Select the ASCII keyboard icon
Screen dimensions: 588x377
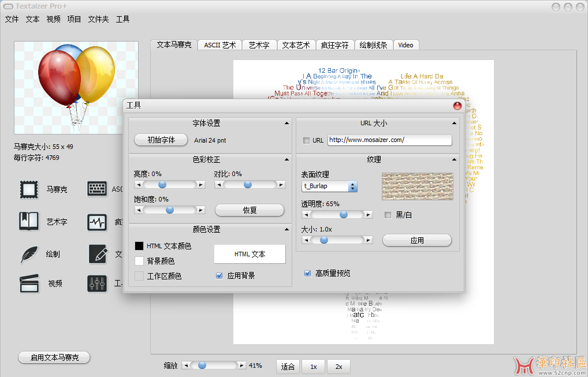(97, 189)
